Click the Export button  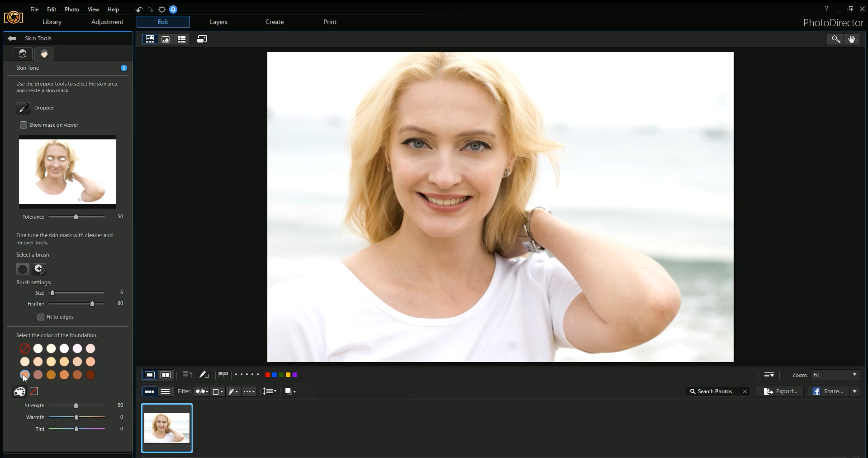click(x=780, y=391)
